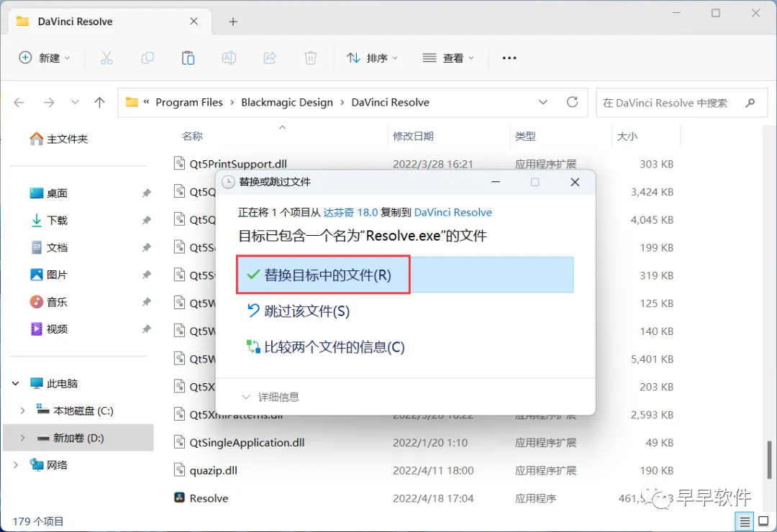The height and width of the screenshot is (532, 777).
Task: Click the Rename icon in toolbar
Action: (229, 58)
